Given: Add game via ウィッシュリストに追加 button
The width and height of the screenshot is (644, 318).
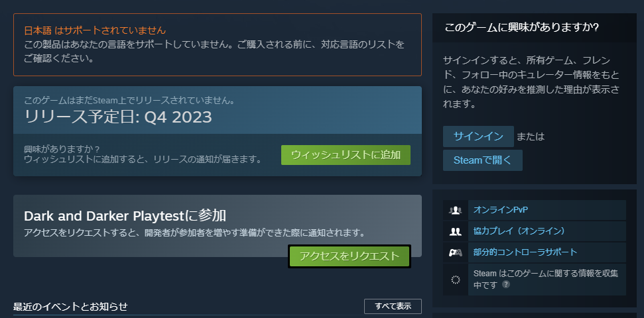Looking at the screenshot, I should click(x=346, y=154).
